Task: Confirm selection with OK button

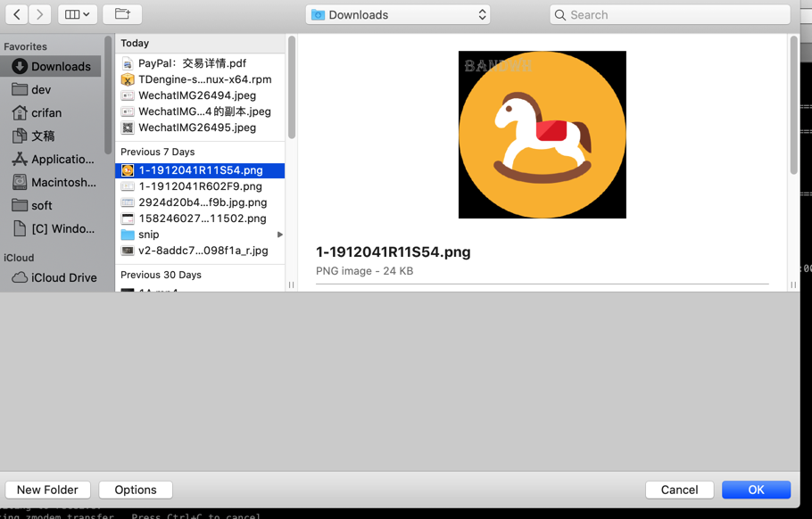Action: click(756, 490)
